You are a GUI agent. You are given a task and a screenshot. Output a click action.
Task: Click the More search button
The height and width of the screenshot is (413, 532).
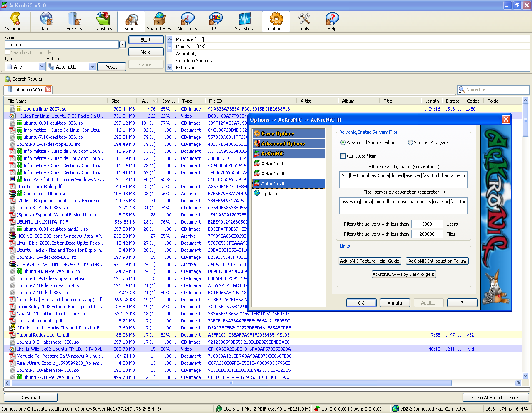tap(145, 52)
